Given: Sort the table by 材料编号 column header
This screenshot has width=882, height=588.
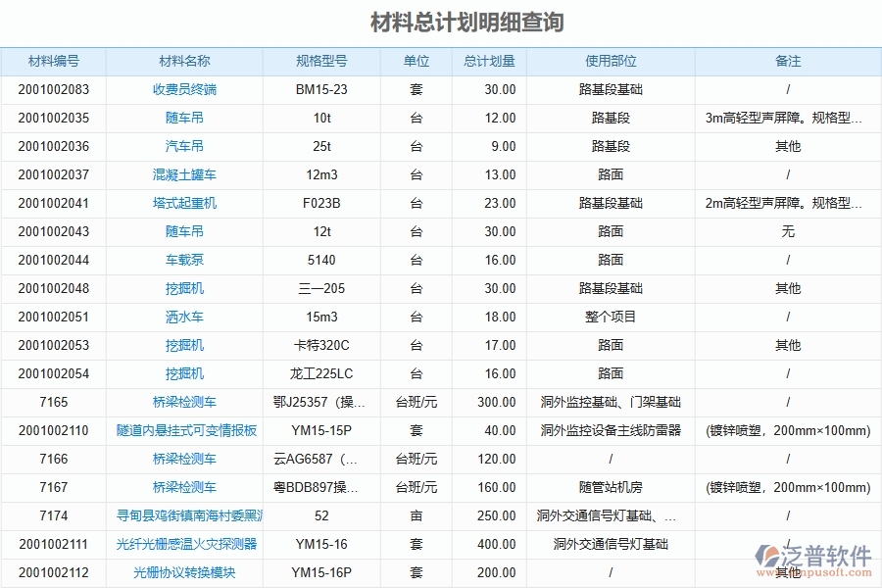Looking at the screenshot, I should 53,60.
